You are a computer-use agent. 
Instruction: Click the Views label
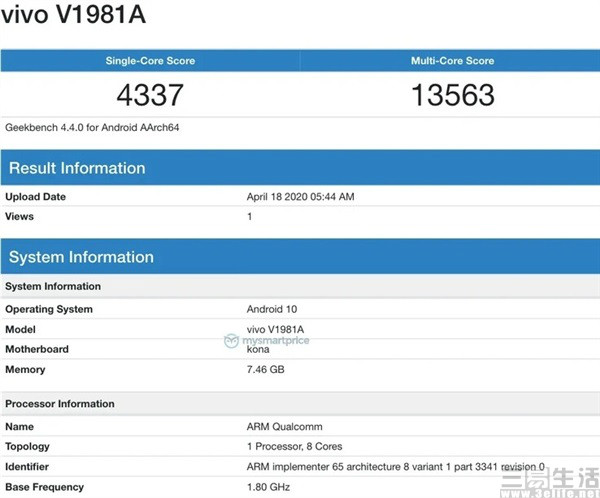20,216
